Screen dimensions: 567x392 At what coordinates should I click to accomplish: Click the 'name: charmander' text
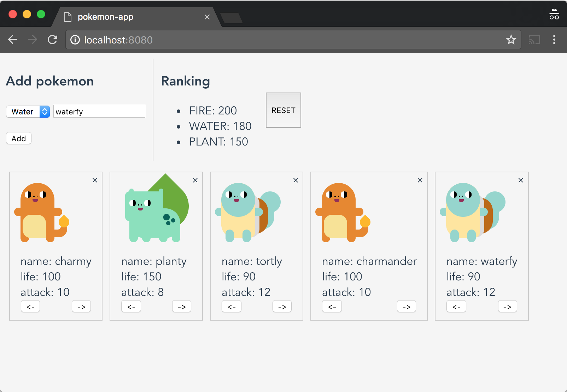coord(369,261)
